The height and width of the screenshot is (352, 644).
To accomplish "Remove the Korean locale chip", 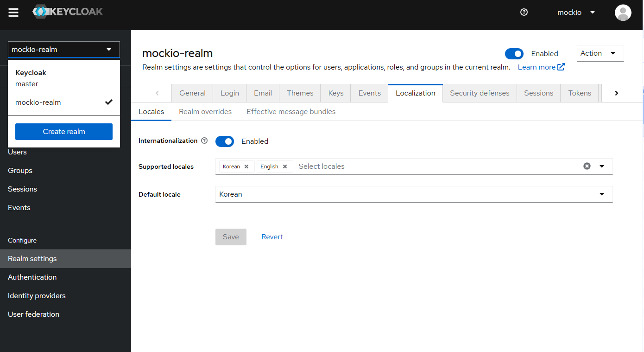I will (x=246, y=166).
